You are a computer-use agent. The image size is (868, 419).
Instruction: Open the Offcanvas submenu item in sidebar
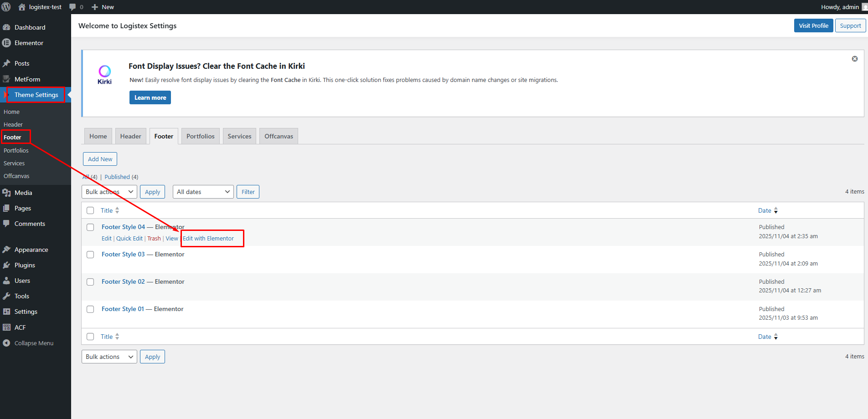[16, 176]
